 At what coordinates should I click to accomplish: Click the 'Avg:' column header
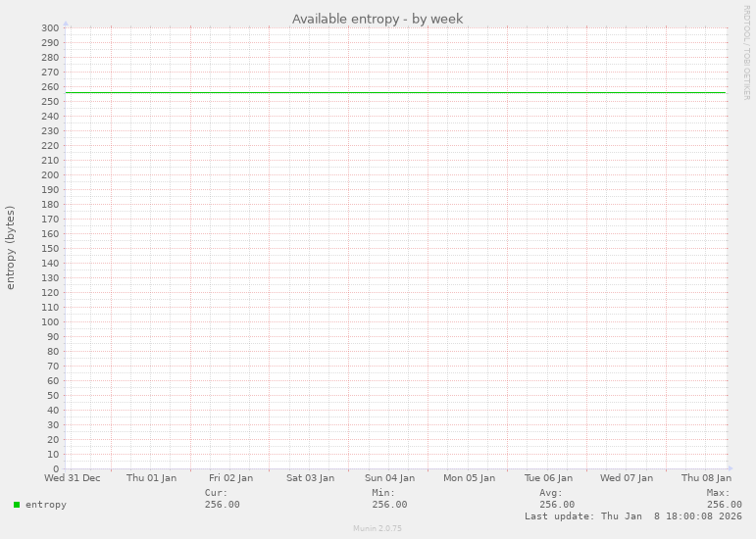551,493
